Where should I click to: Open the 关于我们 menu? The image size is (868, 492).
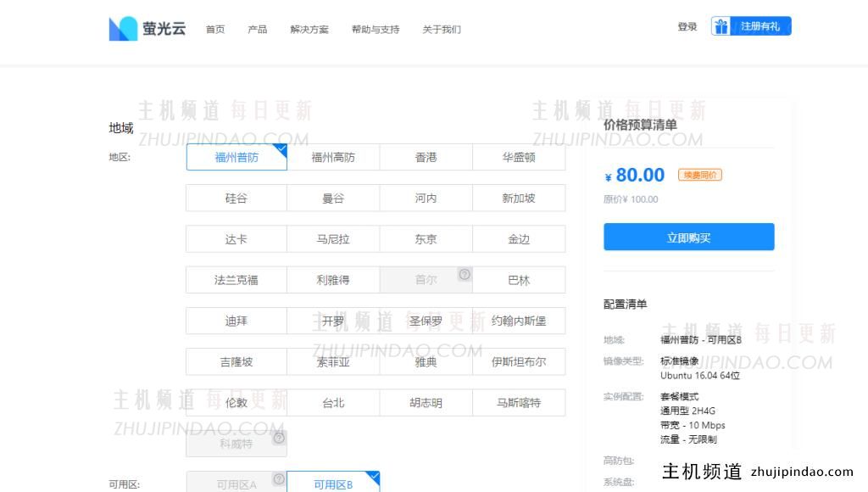441,30
